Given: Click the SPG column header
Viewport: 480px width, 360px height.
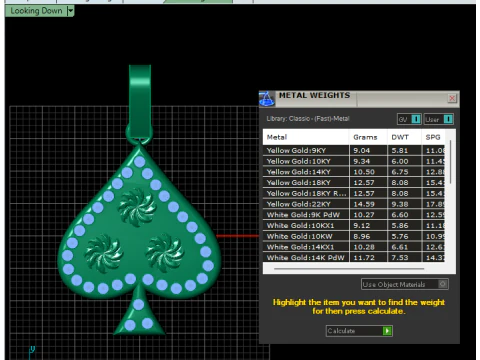Looking at the screenshot, I should [433, 137].
